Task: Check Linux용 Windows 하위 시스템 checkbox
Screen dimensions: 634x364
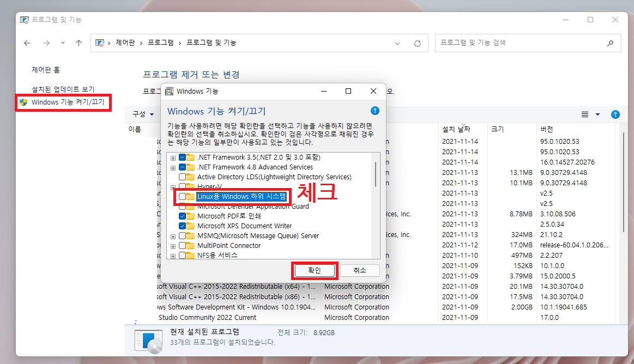Action: click(x=183, y=196)
